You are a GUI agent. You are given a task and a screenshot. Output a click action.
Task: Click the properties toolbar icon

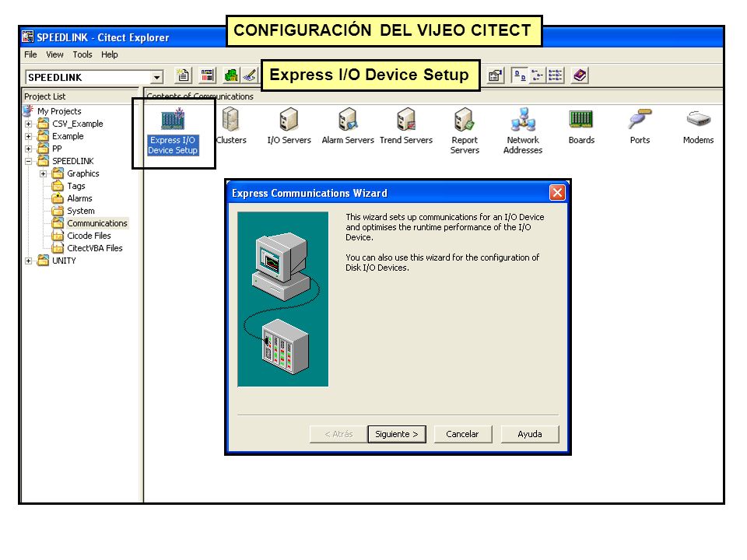496,75
